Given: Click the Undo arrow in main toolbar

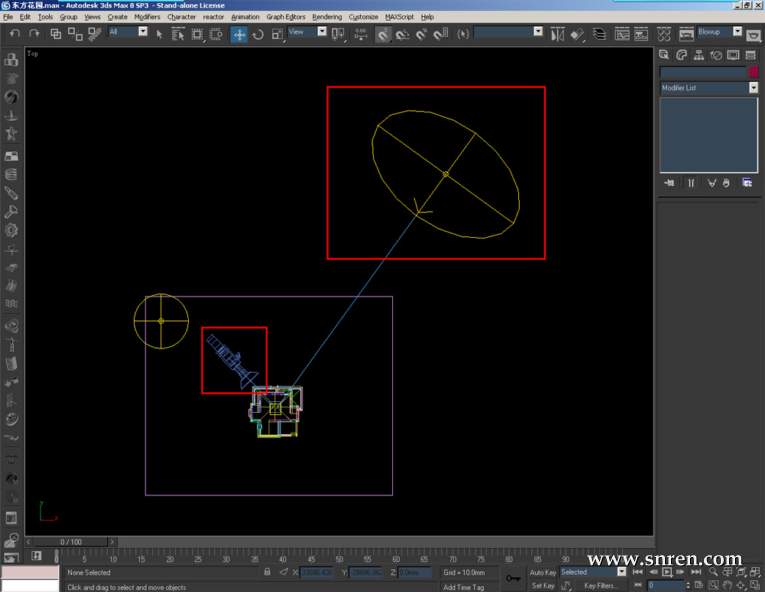Looking at the screenshot, I should (15, 34).
